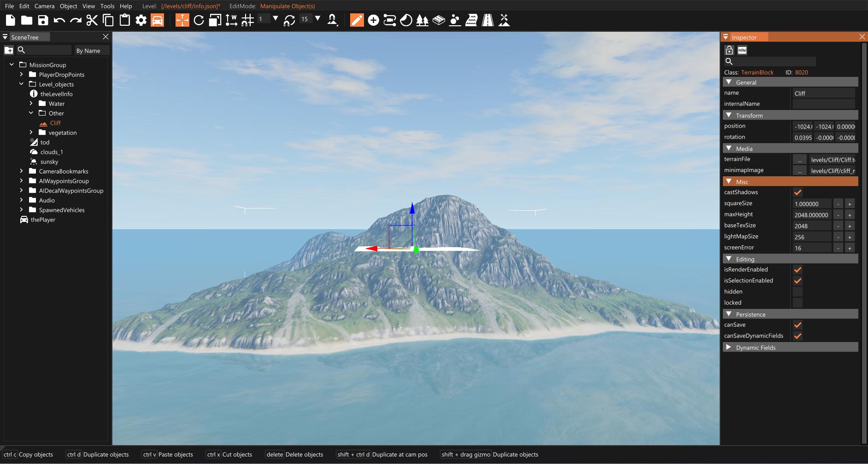Viewport: 868px width, 464px height.
Task: Create a new level file
Action: (x=11, y=20)
